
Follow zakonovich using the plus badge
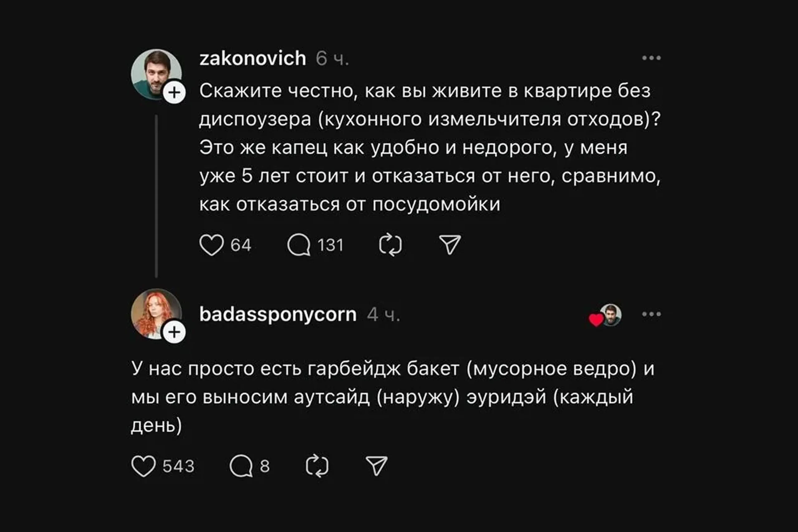click(174, 93)
